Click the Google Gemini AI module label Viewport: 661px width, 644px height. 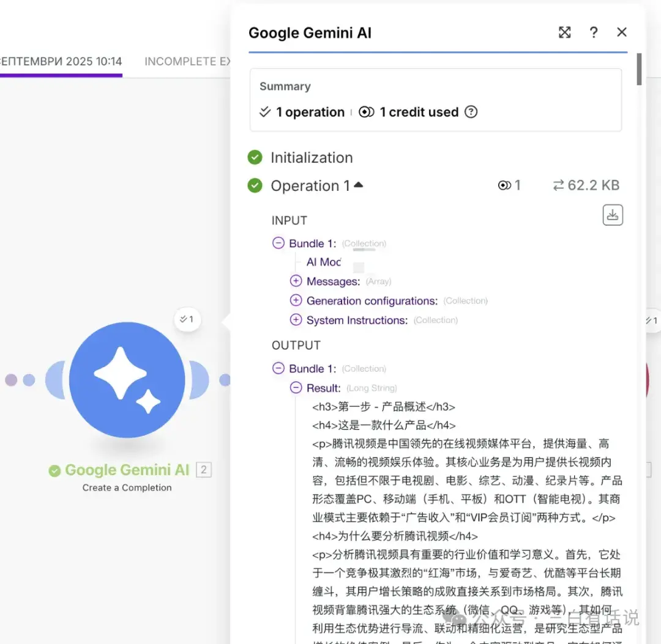127,470
